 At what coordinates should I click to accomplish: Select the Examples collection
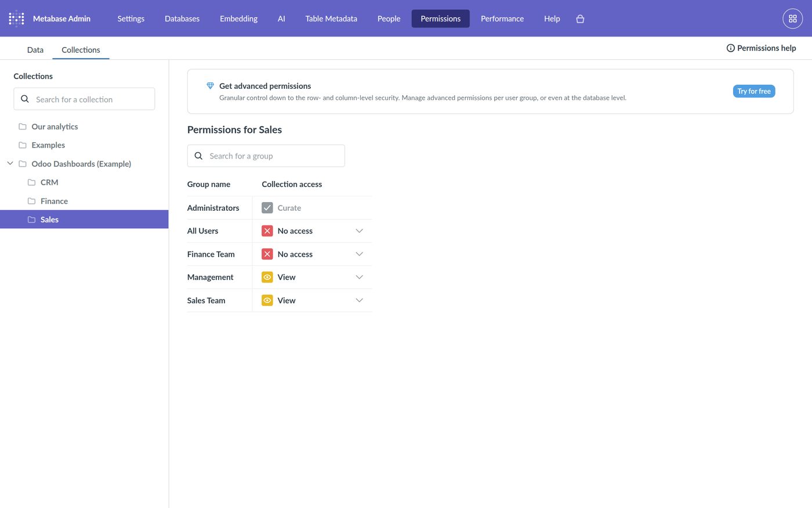tap(84, 145)
